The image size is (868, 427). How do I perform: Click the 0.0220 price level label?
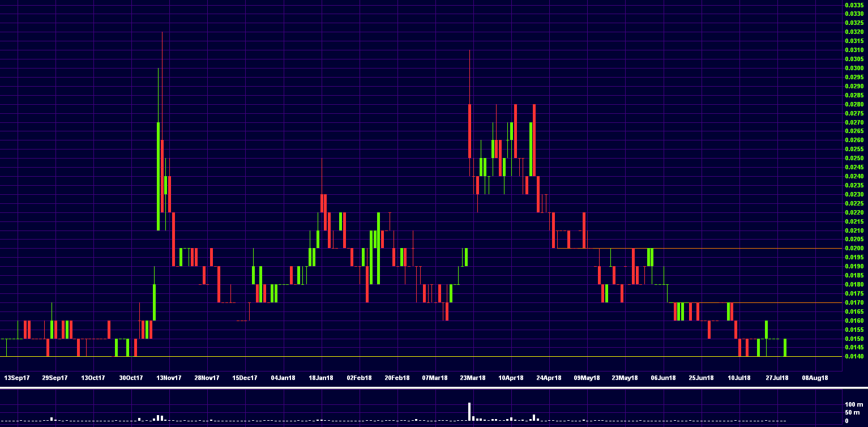pos(854,212)
